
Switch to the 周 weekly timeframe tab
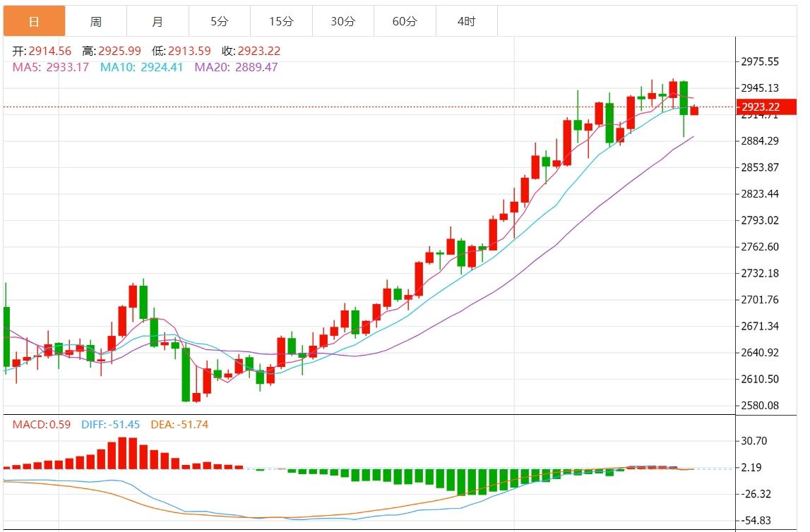click(x=96, y=21)
